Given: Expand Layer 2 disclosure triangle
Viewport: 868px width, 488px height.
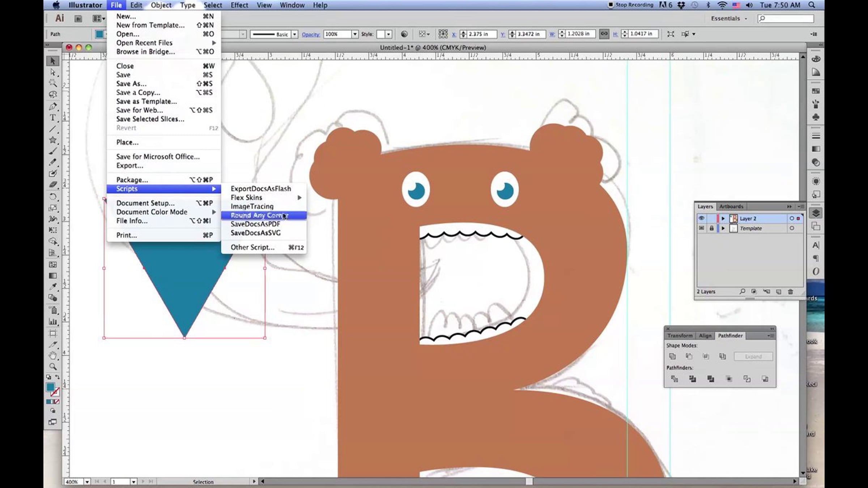Looking at the screenshot, I should click(x=723, y=218).
